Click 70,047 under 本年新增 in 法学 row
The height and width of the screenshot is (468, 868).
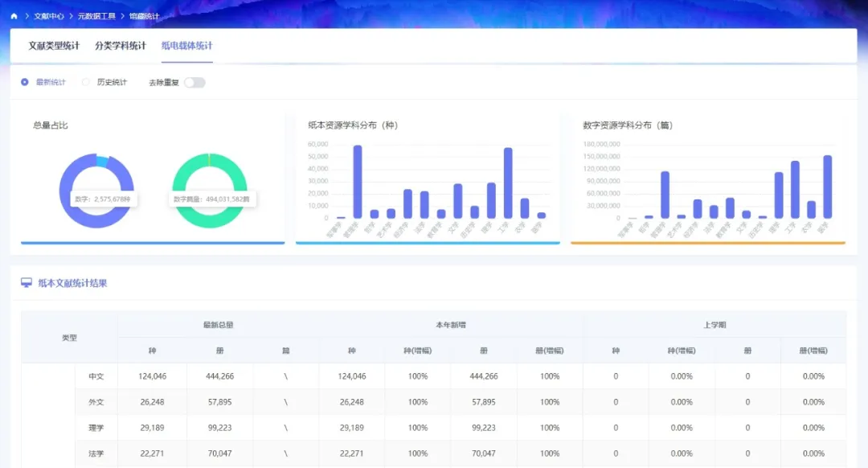[x=483, y=453]
